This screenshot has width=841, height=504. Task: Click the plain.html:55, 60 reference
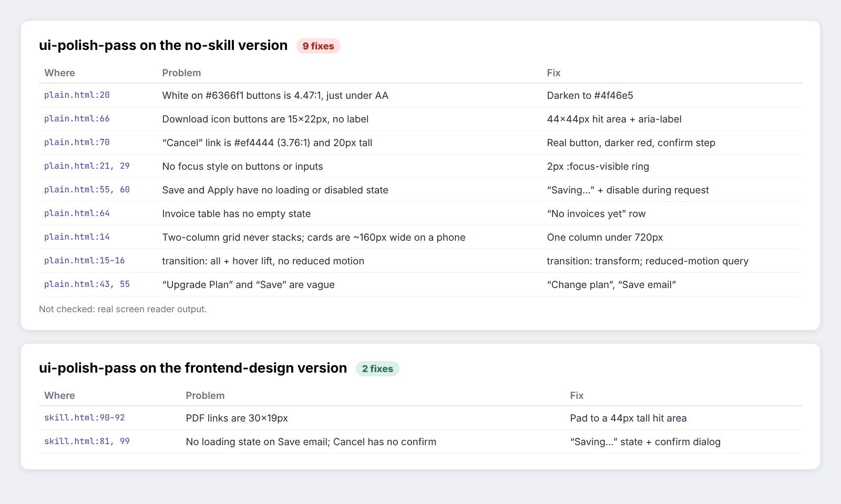(87, 190)
